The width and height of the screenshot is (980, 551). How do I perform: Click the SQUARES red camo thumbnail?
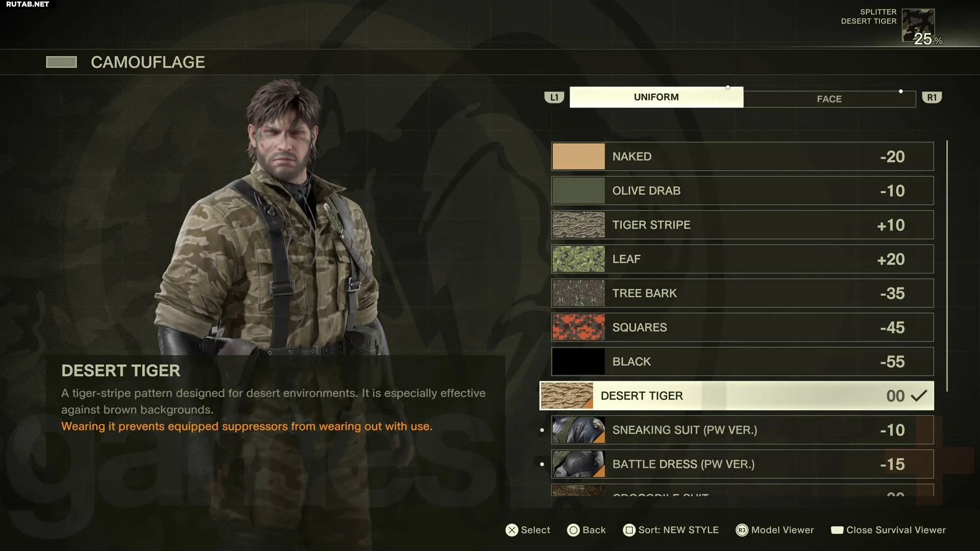578,328
